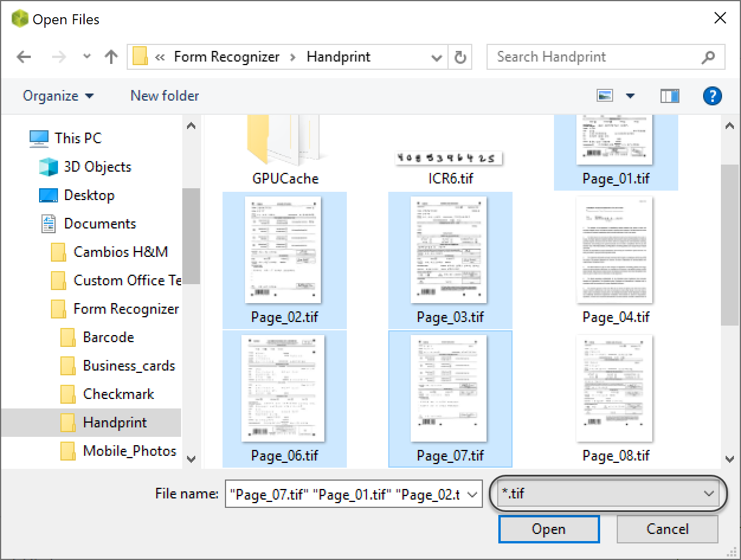Click the file list scroll down arrow

[730, 458]
